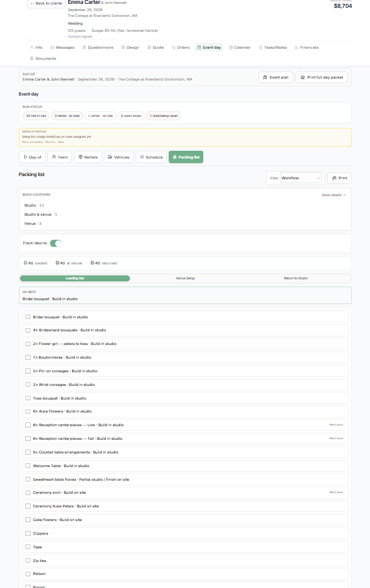Screen dimensions: 370x588
Task: Check the Zip ties item
Action: (x=28, y=560)
